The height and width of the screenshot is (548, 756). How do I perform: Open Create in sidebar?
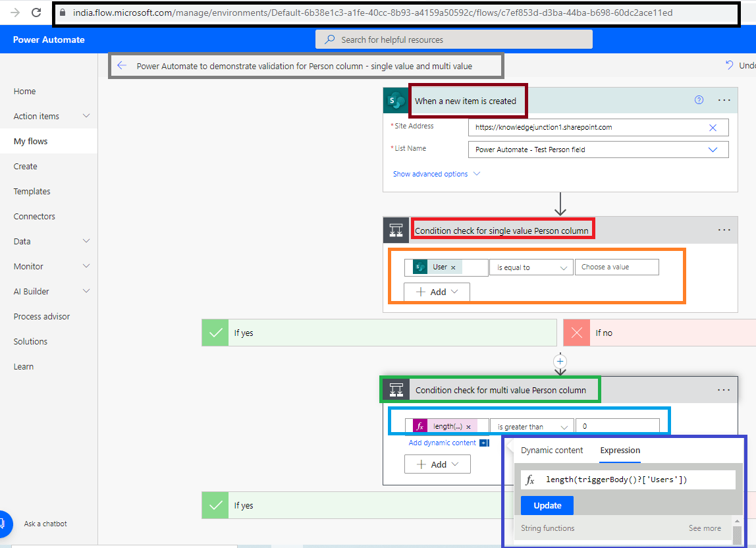click(x=25, y=166)
